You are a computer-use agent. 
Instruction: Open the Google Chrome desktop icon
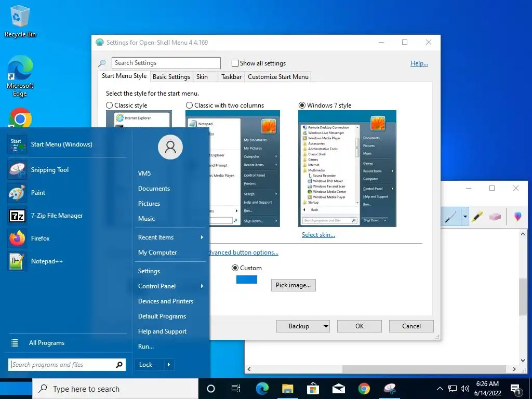(20, 118)
